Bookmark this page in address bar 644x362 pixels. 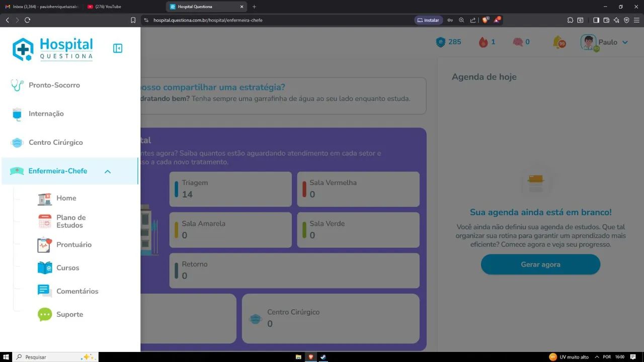pyautogui.click(x=133, y=20)
